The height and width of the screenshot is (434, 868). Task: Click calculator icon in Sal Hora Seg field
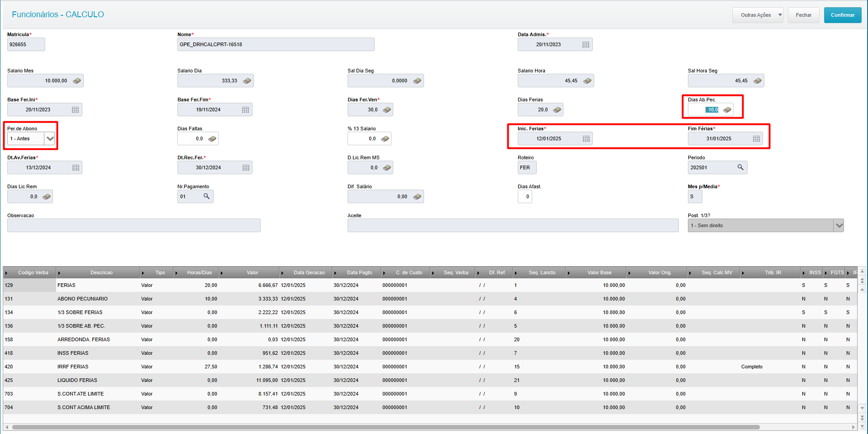[x=758, y=81]
